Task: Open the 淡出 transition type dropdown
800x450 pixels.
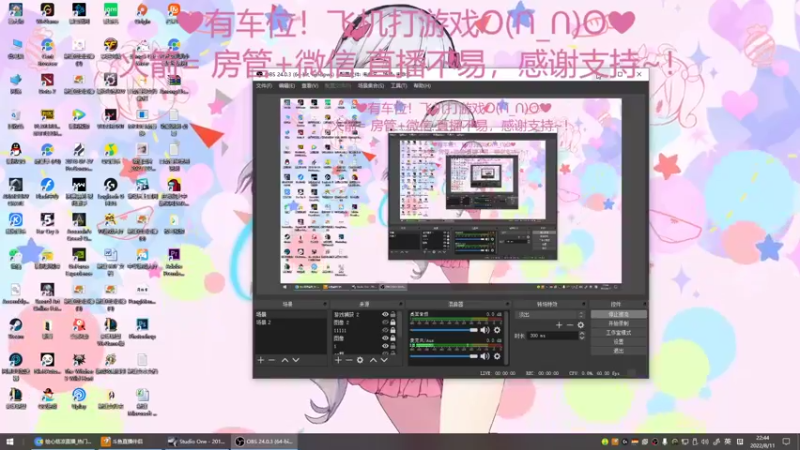Action: tap(551, 315)
